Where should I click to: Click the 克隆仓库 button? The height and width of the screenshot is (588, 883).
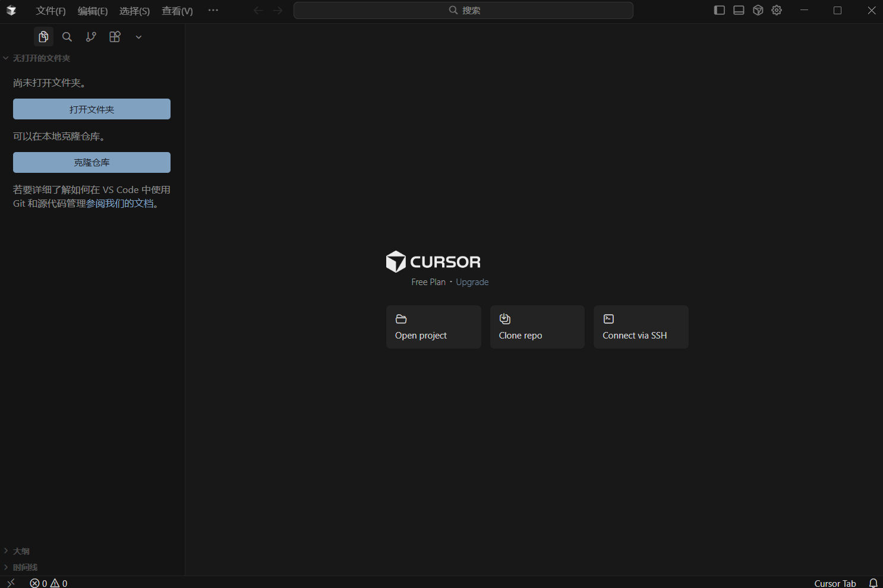point(92,163)
